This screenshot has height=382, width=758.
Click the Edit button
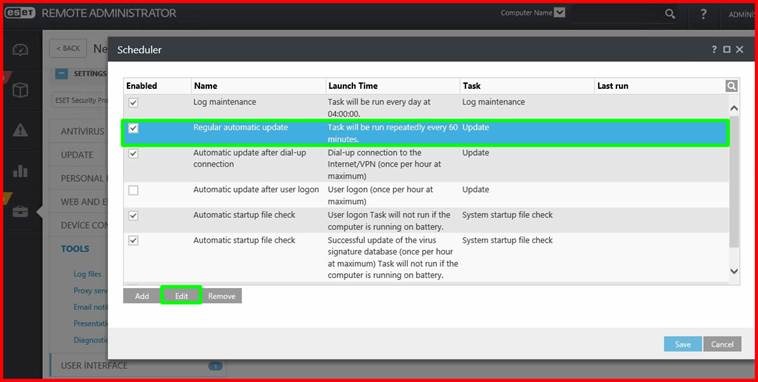[x=181, y=296]
